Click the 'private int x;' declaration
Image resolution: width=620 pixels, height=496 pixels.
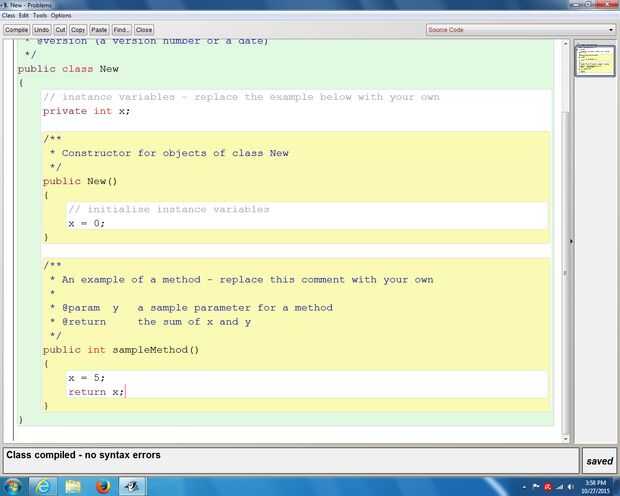pos(86,111)
